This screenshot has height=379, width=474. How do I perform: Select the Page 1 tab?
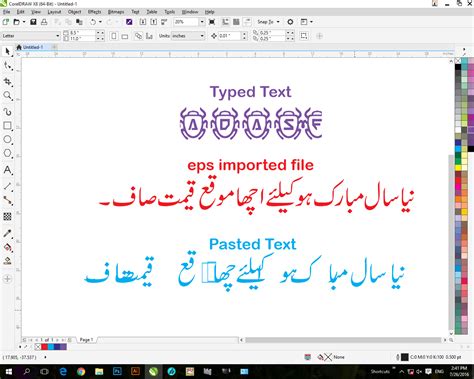click(86, 340)
